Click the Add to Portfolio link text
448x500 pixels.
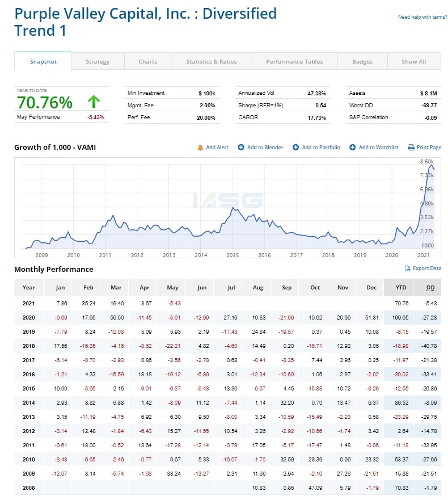pyautogui.click(x=321, y=148)
